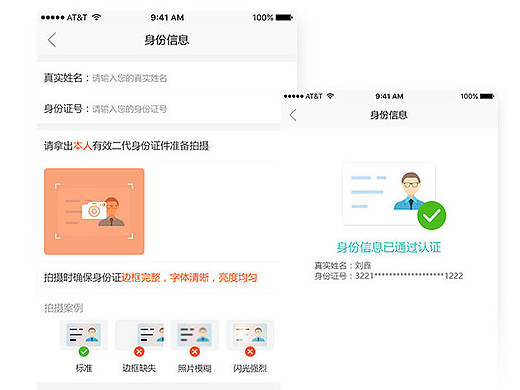Tap battery icon in left status bar
This screenshot has width=520, height=390.
point(284,17)
